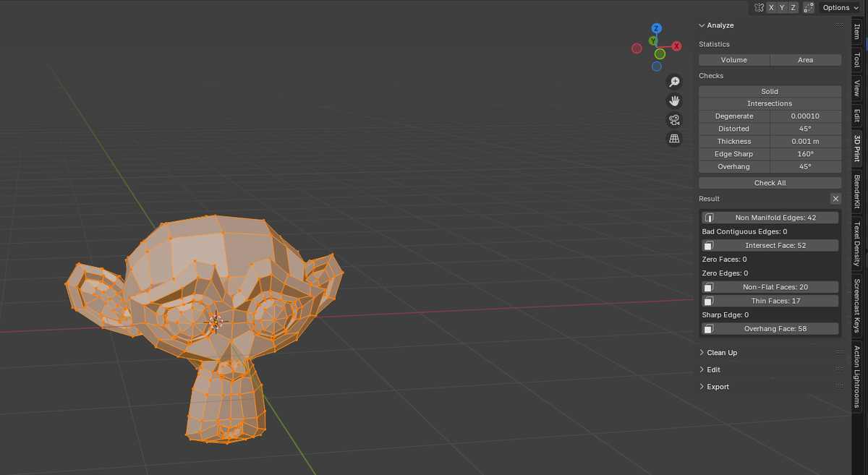
Task: Open the Item sidebar tab
Action: (857, 32)
